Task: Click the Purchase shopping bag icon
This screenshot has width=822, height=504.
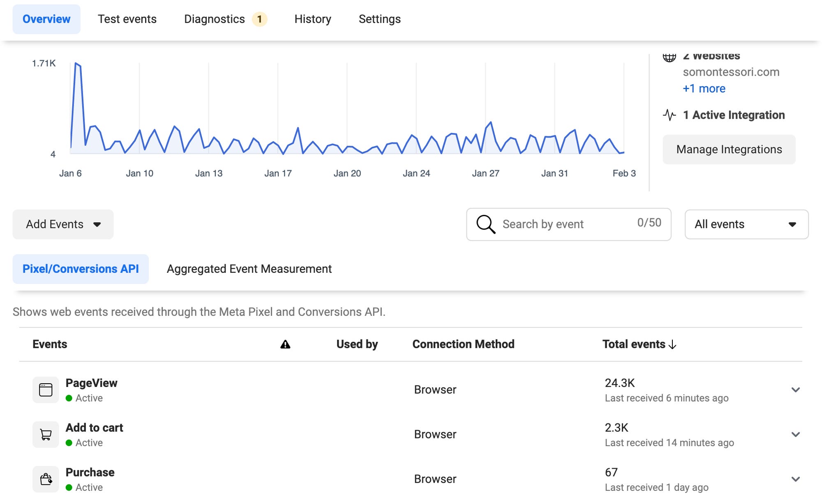Action: pos(46,479)
